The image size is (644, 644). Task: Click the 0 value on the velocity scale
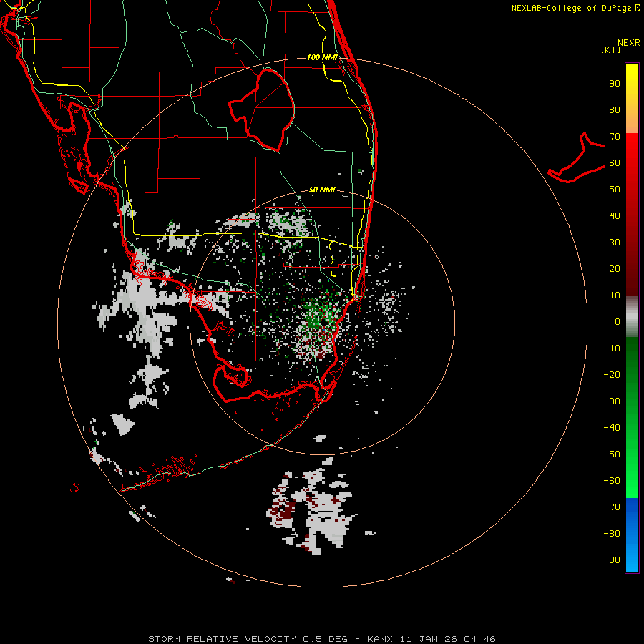pos(618,322)
